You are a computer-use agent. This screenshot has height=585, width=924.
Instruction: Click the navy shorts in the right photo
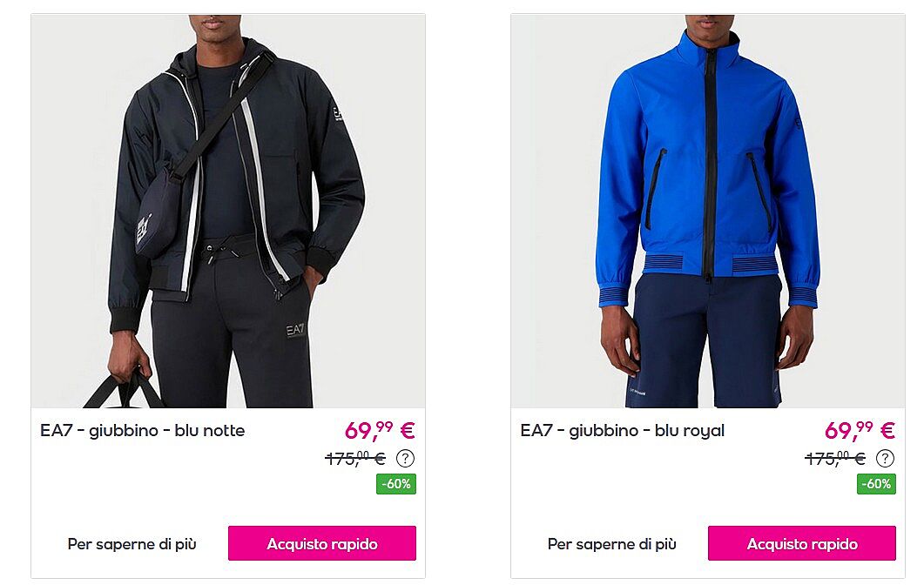pyautogui.click(x=705, y=342)
